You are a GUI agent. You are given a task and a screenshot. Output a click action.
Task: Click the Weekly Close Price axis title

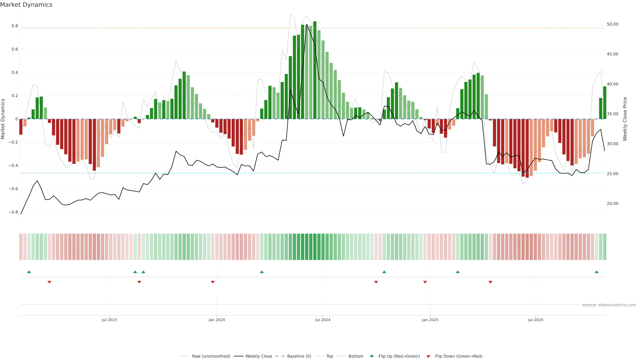625,119
